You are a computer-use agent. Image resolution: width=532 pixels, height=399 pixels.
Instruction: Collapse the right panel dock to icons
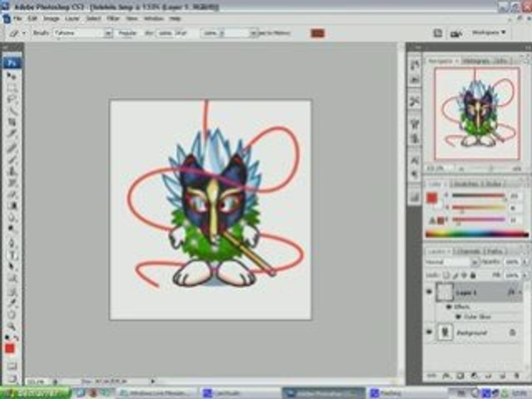pos(527,48)
